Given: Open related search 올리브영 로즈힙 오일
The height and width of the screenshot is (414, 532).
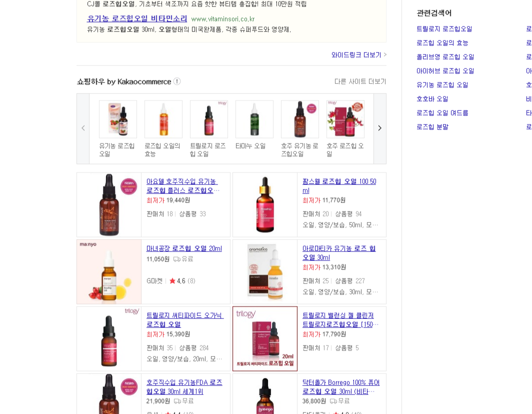Looking at the screenshot, I should [x=445, y=56].
